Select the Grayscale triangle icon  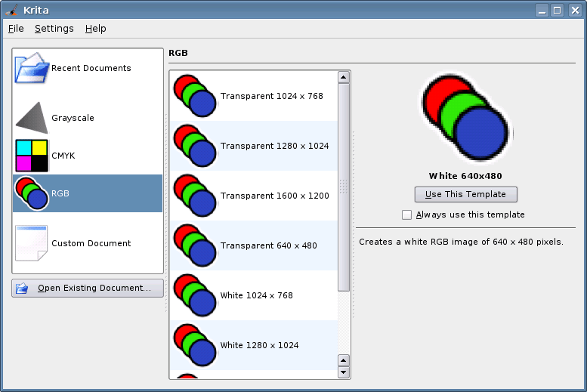click(32, 118)
